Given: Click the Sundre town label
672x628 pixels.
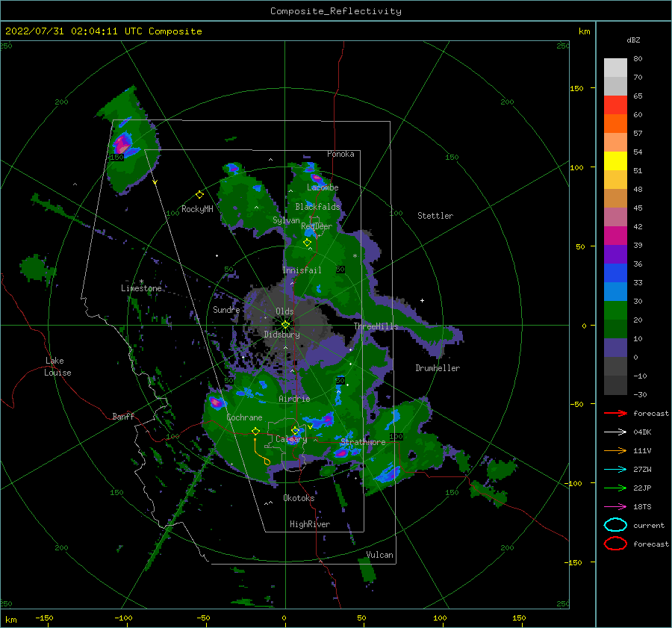Looking at the screenshot, I should 226,309.
